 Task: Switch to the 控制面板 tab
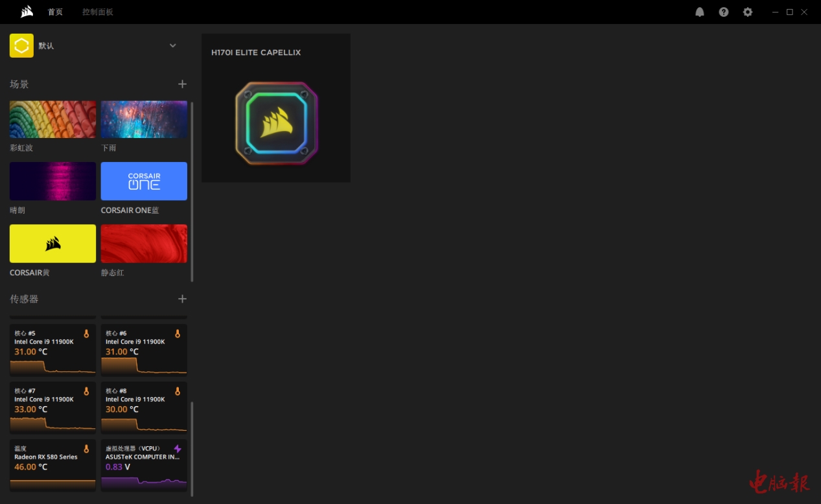tap(98, 12)
